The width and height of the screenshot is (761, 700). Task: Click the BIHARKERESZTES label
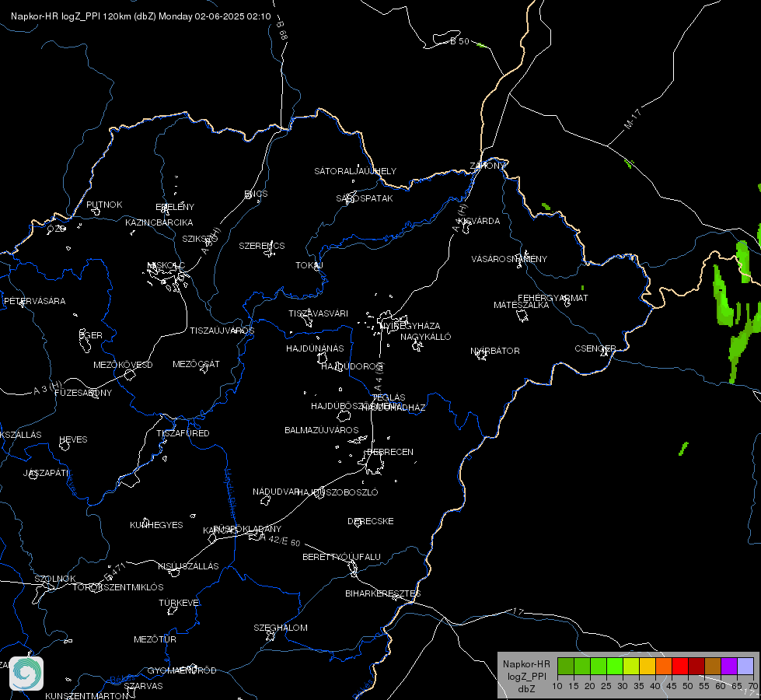(383, 593)
